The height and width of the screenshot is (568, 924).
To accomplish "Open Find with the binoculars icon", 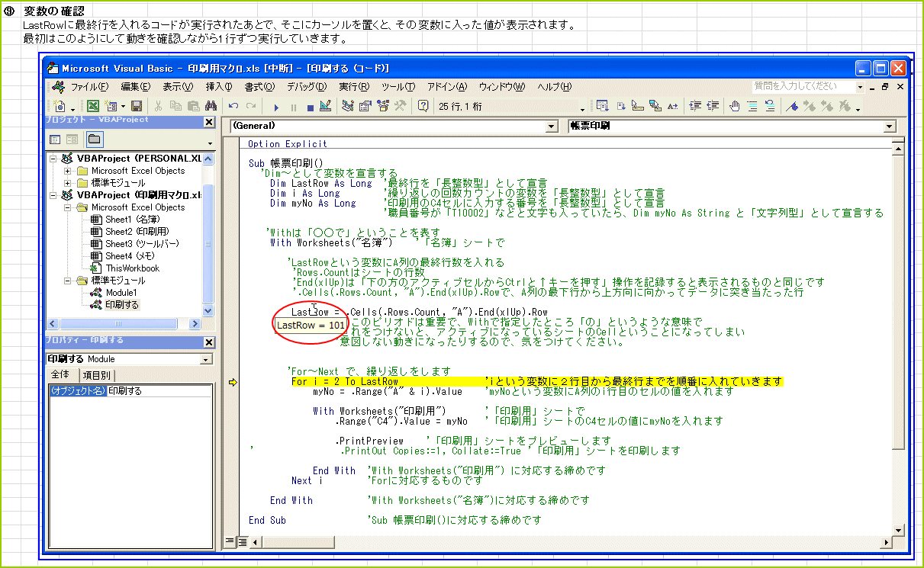I will 209,107.
